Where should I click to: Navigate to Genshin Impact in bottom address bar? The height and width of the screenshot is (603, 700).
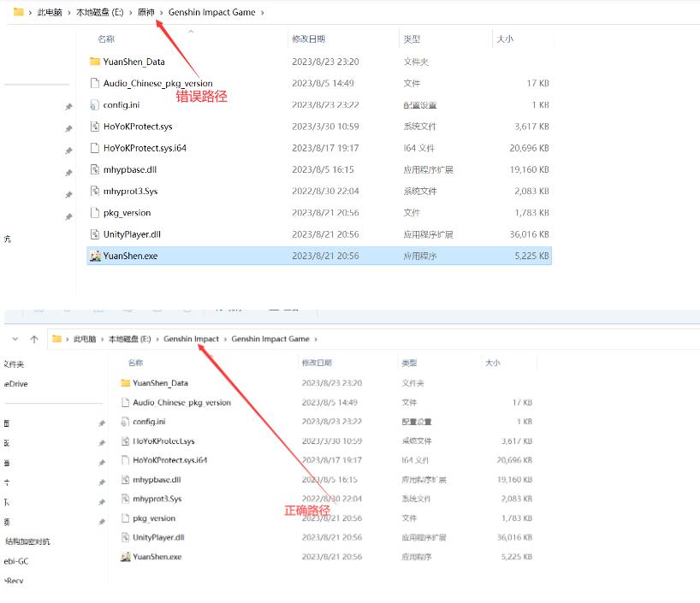tap(191, 340)
